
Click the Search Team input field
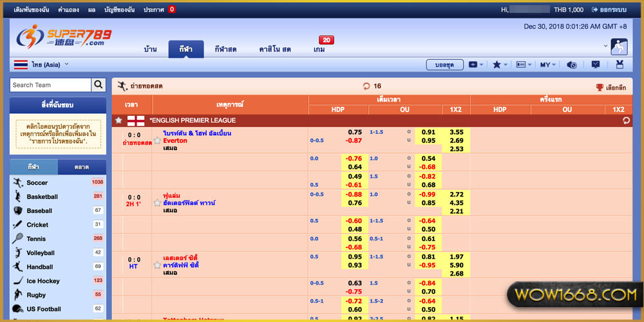[51, 85]
